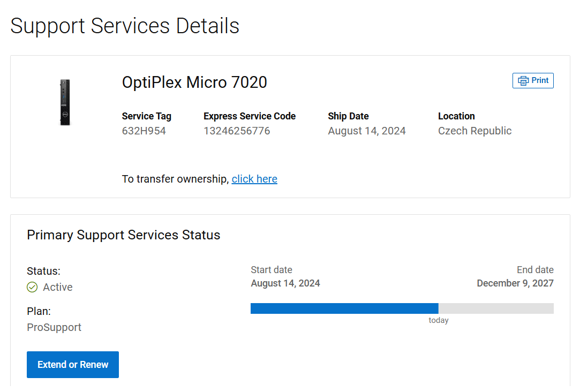
Task: Click the blue warranty progress bar
Action: point(402,308)
